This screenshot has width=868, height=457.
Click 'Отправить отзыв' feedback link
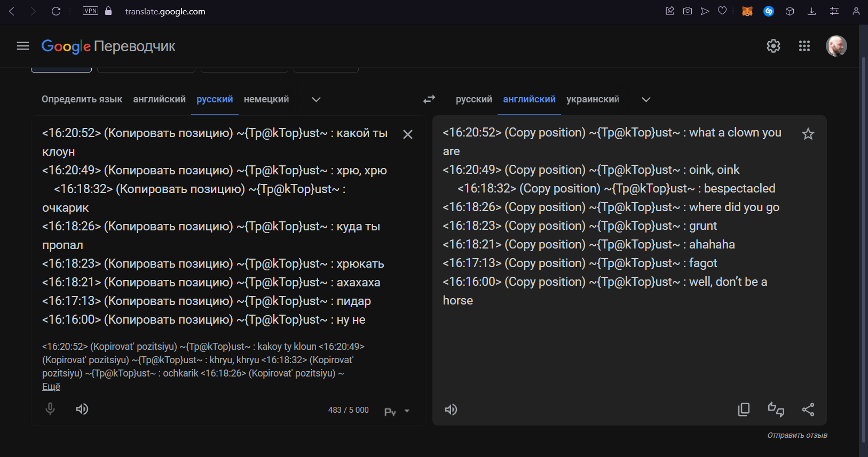click(x=797, y=436)
